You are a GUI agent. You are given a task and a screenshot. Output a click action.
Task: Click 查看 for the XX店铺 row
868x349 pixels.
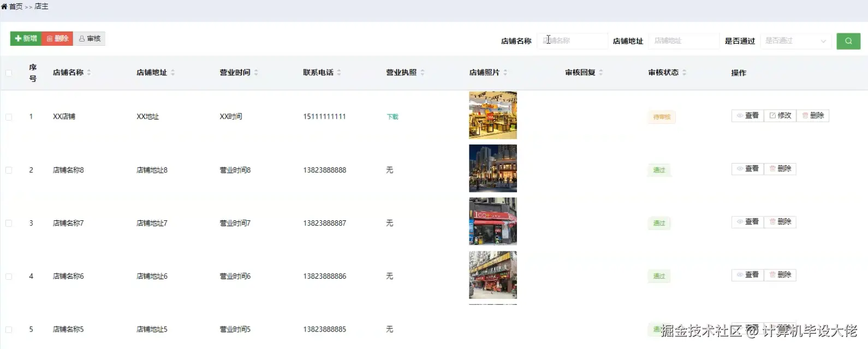pyautogui.click(x=748, y=116)
